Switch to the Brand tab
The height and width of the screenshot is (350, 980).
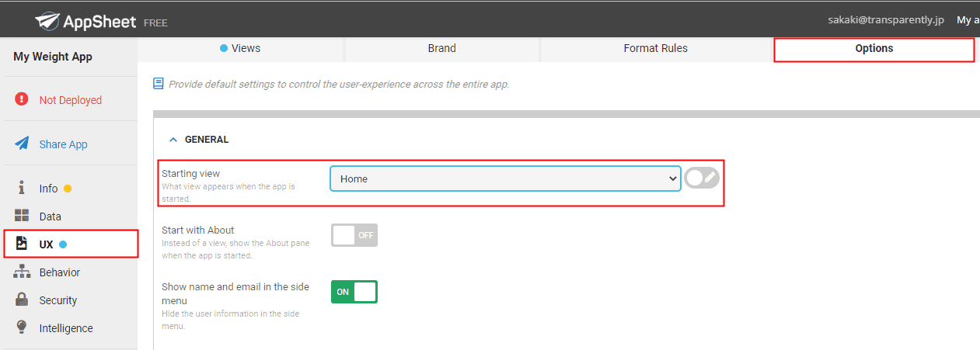tap(442, 49)
